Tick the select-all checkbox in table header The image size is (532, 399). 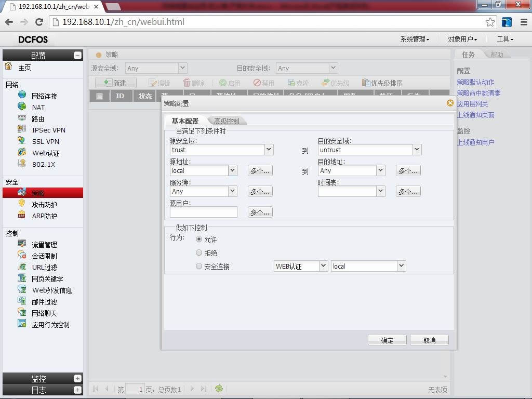click(x=99, y=96)
